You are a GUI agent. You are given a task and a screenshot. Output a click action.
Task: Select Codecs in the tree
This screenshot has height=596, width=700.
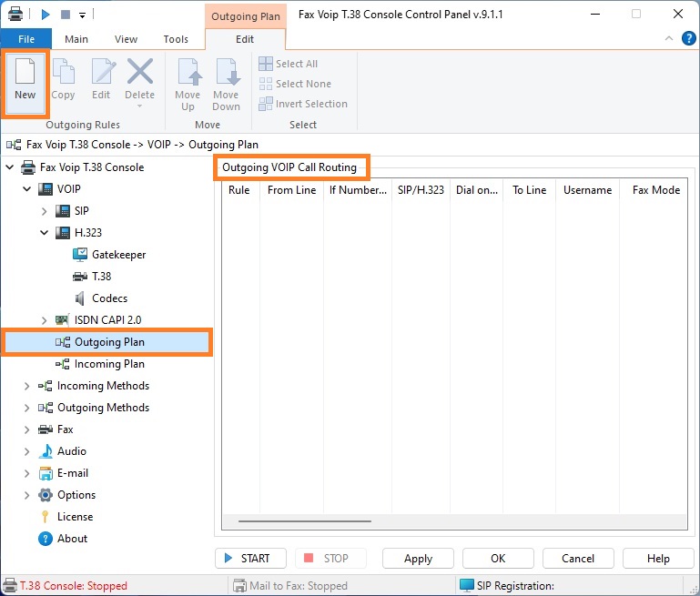point(109,298)
